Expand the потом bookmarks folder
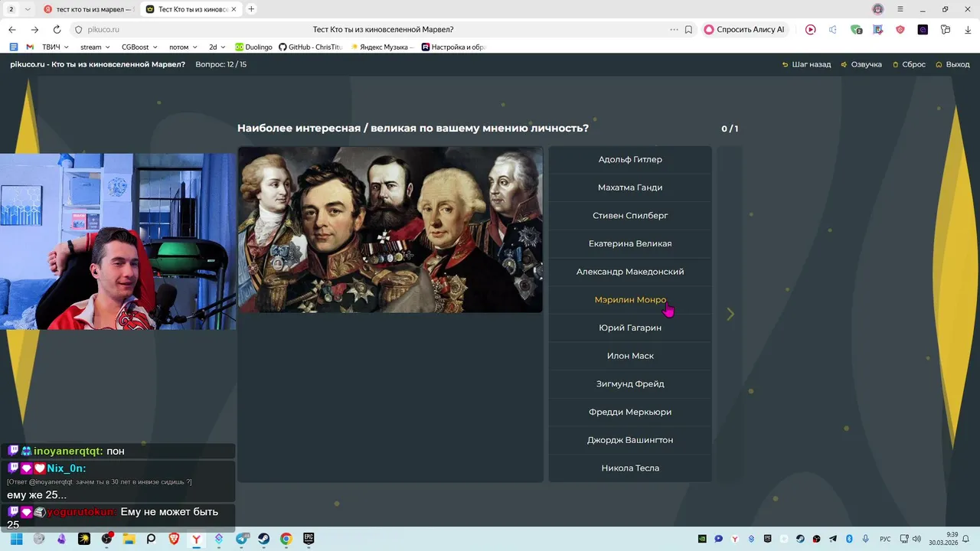Screen dimensions: 980x551 pyautogui.click(x=183, y=47)
